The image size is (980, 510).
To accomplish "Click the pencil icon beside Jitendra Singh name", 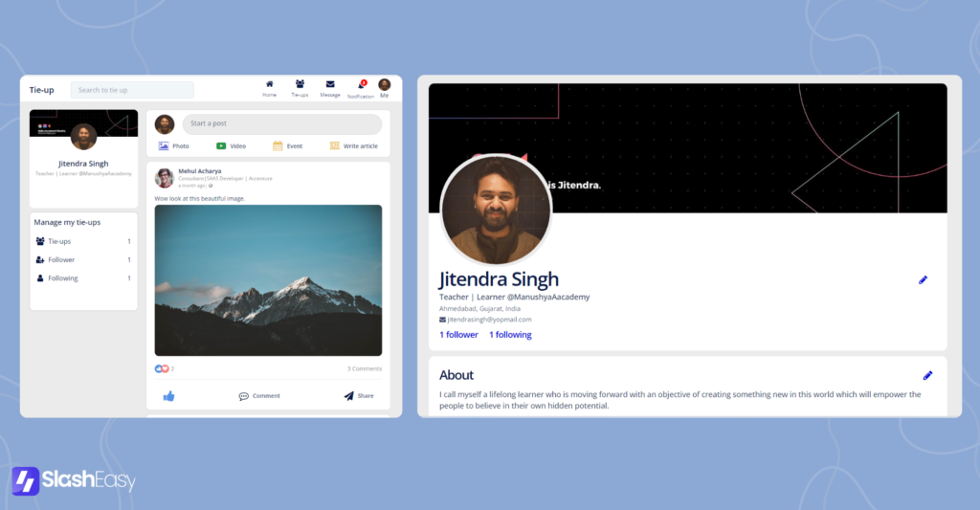I will pyautogui.click(x=923, y=280).
